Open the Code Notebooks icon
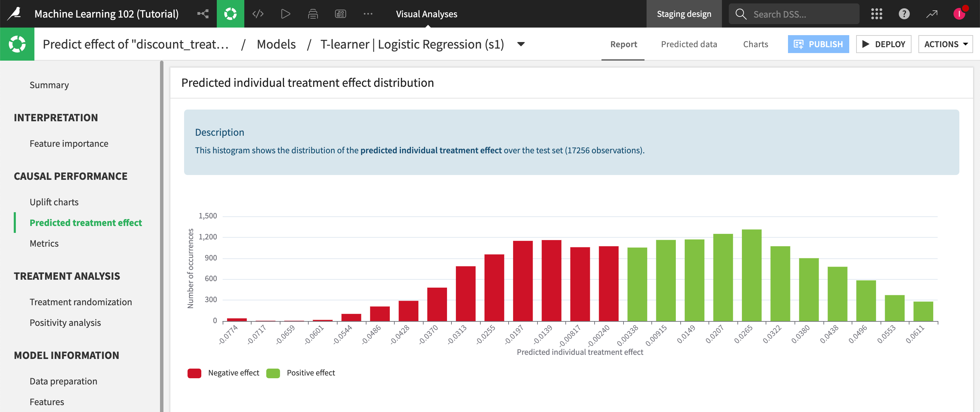The height and width of the screenshot is (412, 980). (258, 14)
